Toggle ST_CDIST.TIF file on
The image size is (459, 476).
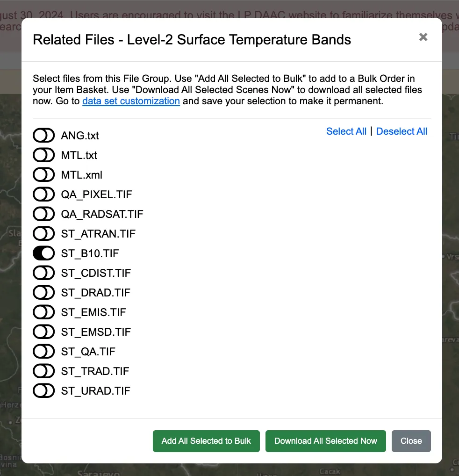click(43, 273)
